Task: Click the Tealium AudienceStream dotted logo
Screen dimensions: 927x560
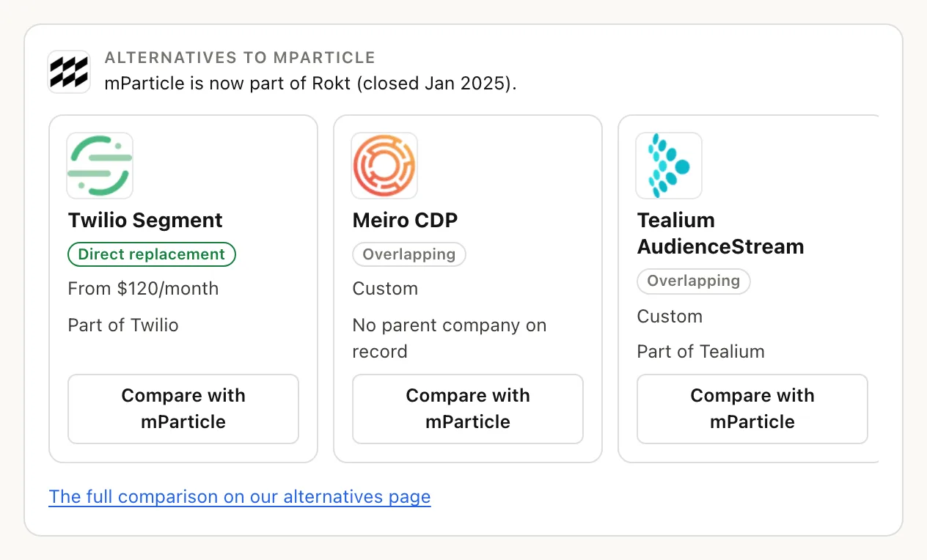Action: (669, 166)
